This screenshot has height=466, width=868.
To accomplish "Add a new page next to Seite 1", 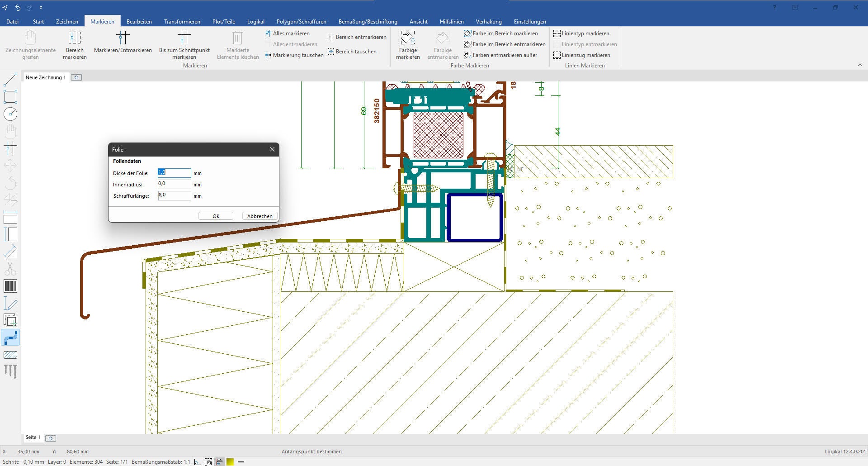I will (51, 438).
